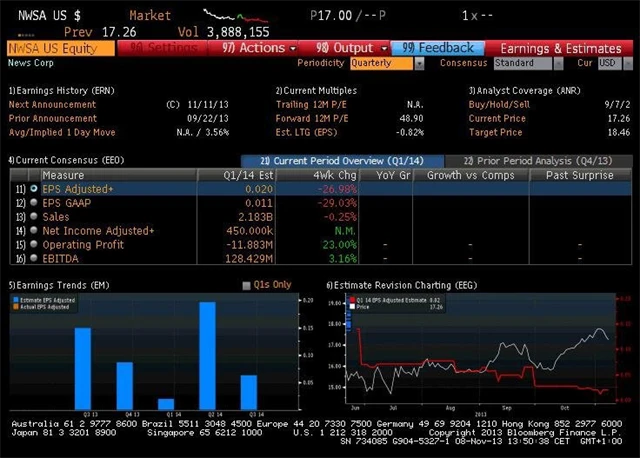
Task: Click the Sales estimate value 2.183B
Action: click(x=256, y=217)
